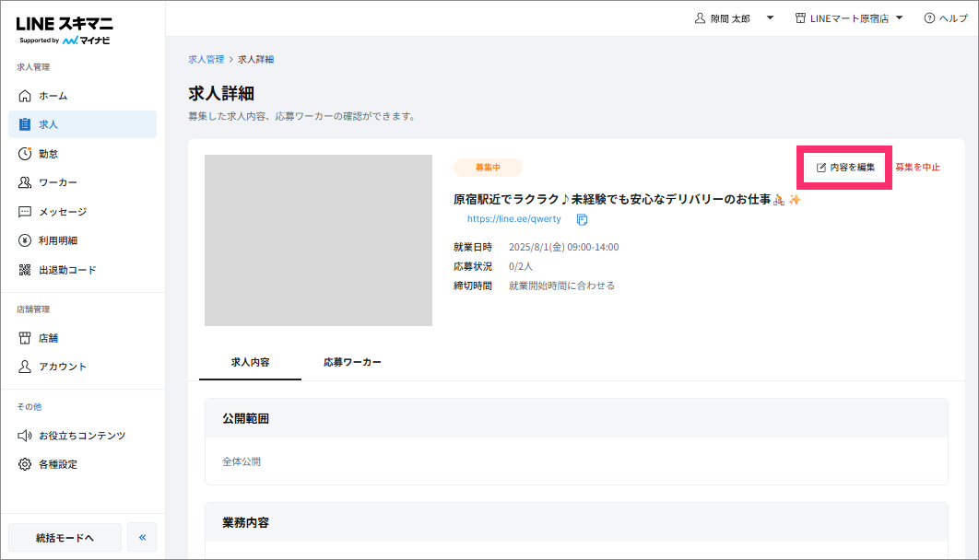Image resolution: width=979 pixels, height=560 pixels.
Task: Switch to the 応募ワーカー tab
Action: (x=352, y=362)
